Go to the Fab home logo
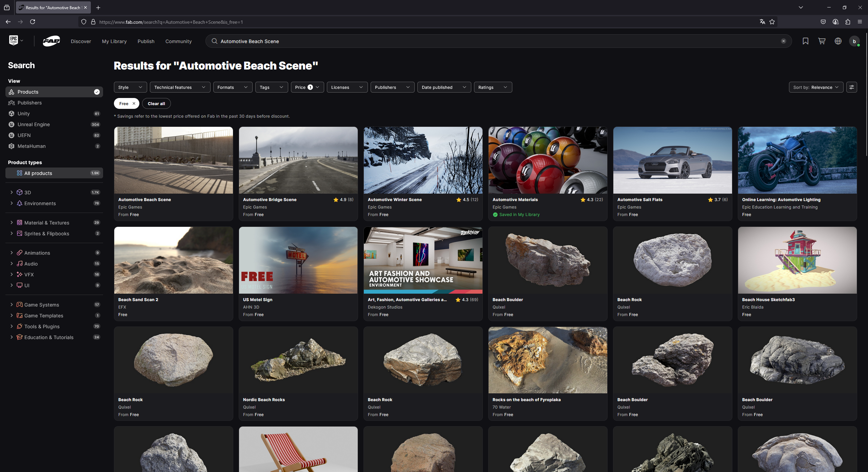 click(52, 41)
